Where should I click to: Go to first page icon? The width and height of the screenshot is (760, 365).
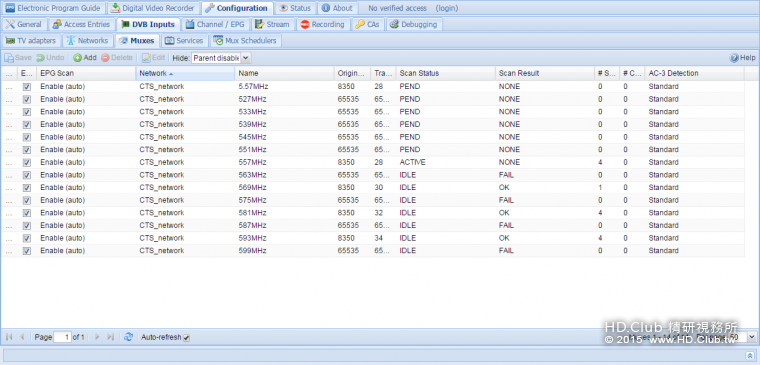point(9,337)
